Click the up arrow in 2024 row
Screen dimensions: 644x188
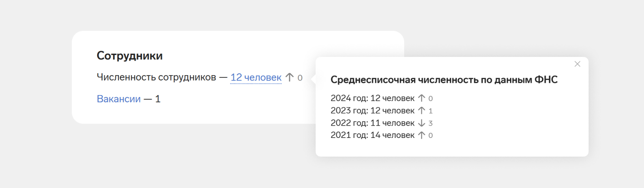(421, 98)
